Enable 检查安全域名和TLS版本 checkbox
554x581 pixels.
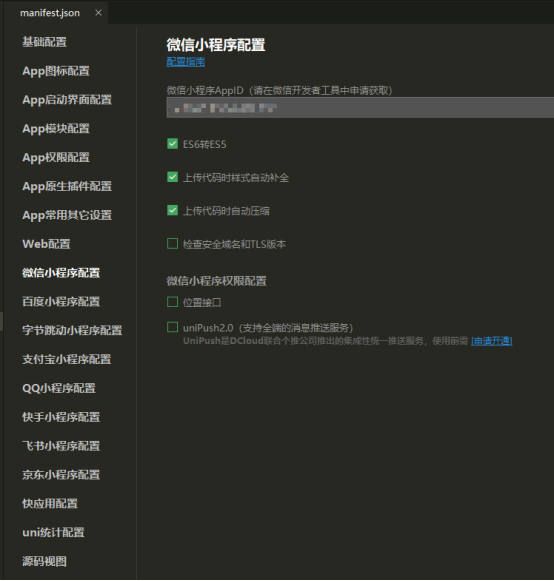click(x=172, y=244)
